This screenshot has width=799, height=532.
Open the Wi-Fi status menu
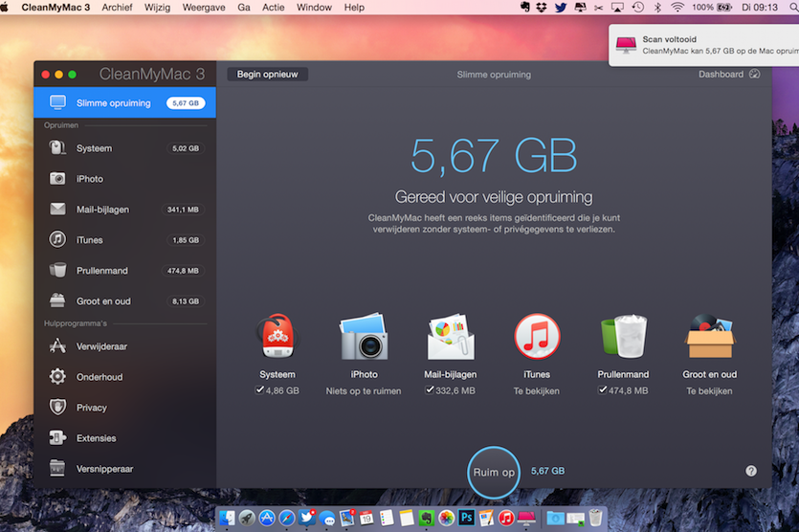coord(677,7)
